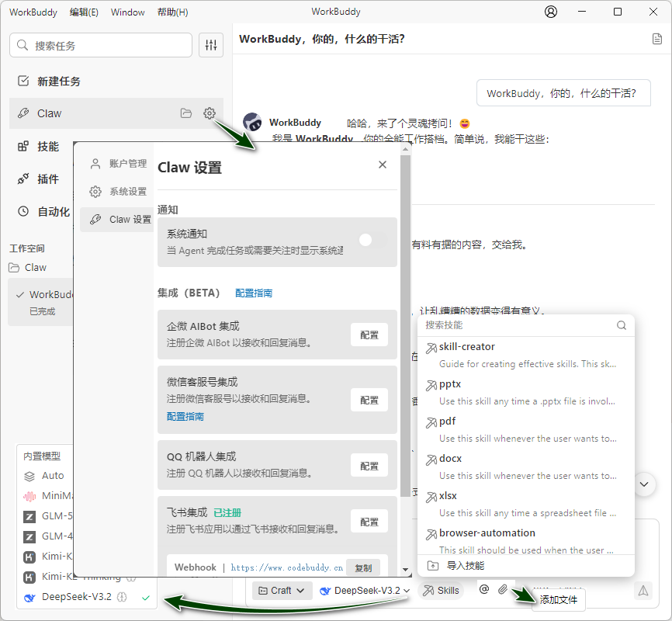This screenshot has height=621, width=672.
Task: Open the Craft mode dropdown
Action: (x=281, y=591)
